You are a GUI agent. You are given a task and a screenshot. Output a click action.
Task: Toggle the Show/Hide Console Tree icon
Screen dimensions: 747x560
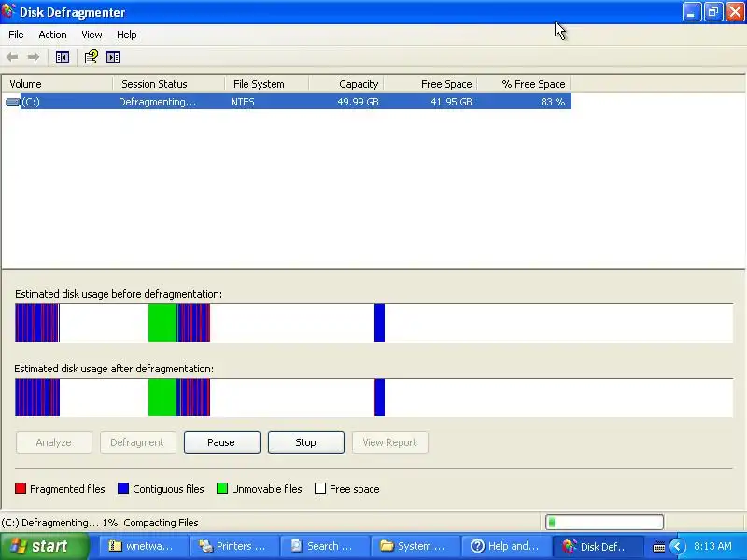63,57
